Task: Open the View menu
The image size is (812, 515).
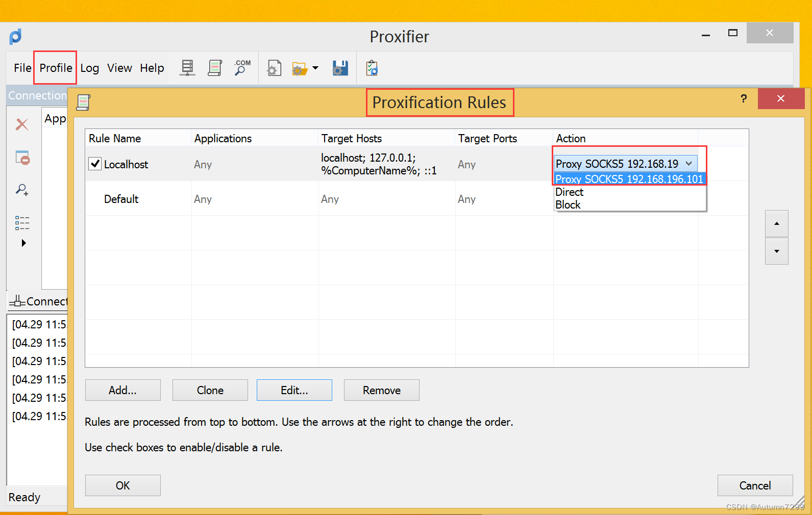Action: tap(119, 68)
